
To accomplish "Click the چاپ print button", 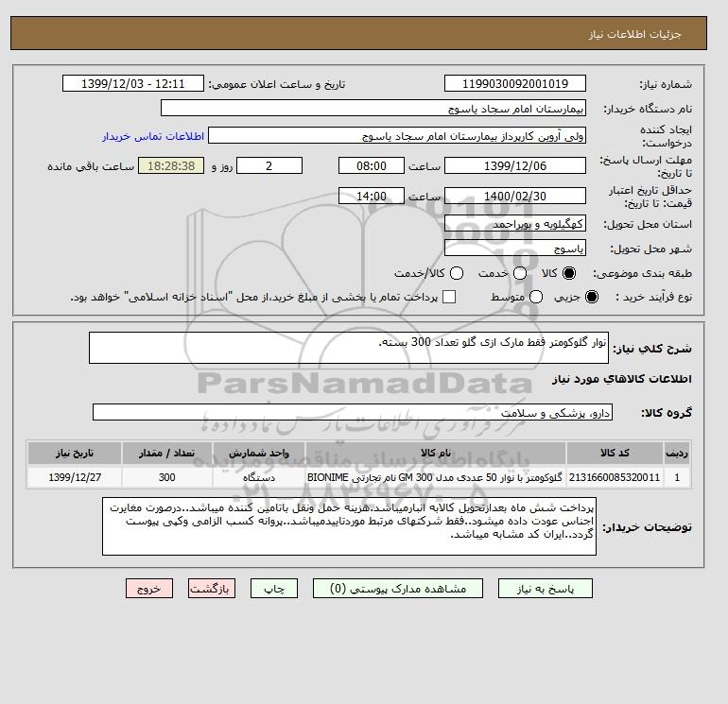I will [274, 589].
